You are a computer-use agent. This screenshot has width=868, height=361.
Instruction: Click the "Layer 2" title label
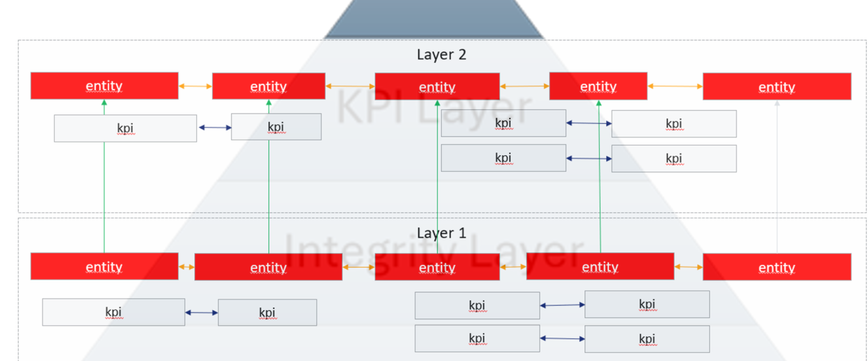pyautogui.click(x=441, y=55)
